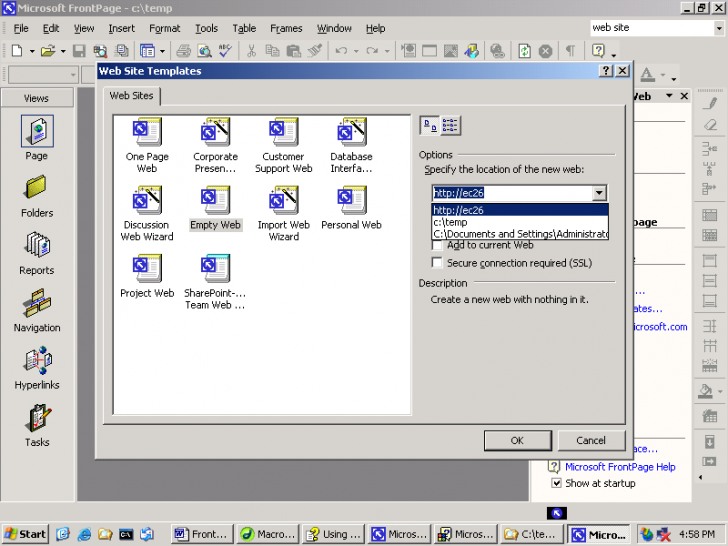Screen dimensions: 728x546
Task: Collapse the web location dropdown arrow
Action: [599, 193]
